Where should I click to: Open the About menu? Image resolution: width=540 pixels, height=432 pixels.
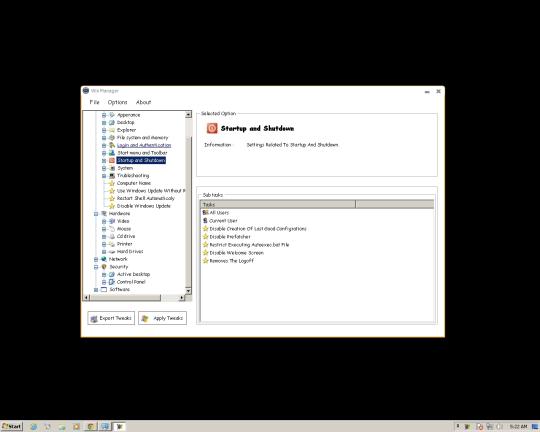pyautogui.click(x=143, y=102)
